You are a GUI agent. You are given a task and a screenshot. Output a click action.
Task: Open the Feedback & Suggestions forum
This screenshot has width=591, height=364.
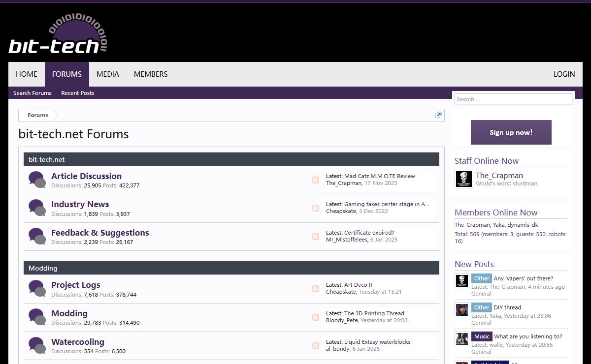click(100, 233)
